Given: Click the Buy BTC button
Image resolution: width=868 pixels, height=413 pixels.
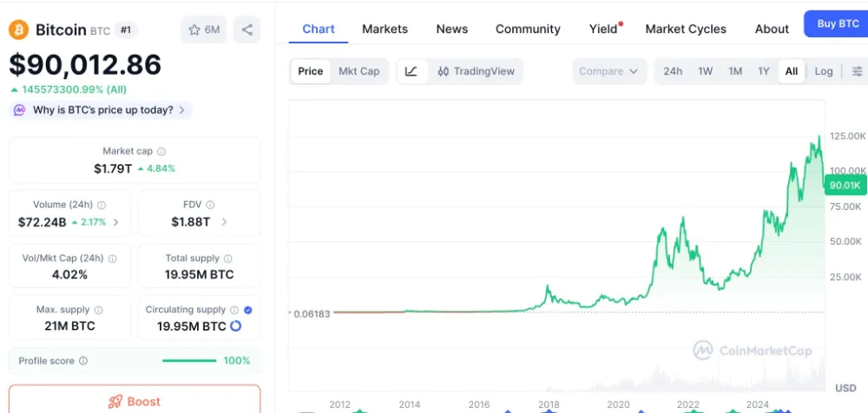Looking at the screenshot, I should [x=837, y=23].
